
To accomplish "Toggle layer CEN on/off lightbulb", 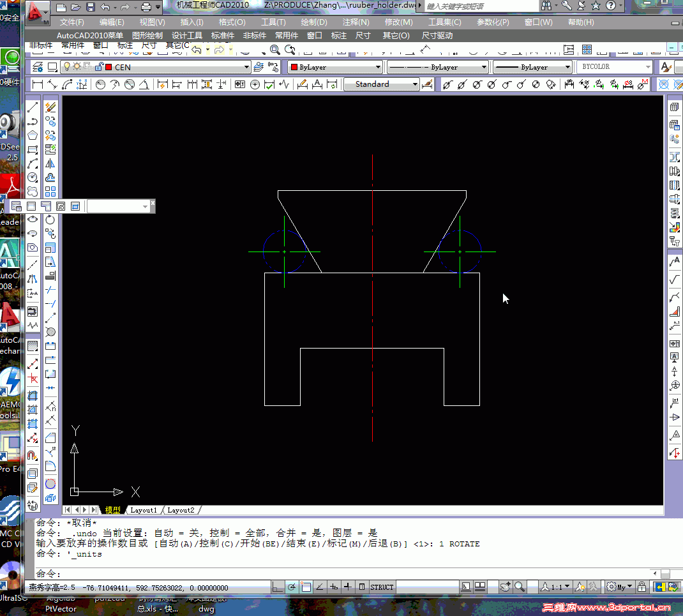I will [66, 66].
